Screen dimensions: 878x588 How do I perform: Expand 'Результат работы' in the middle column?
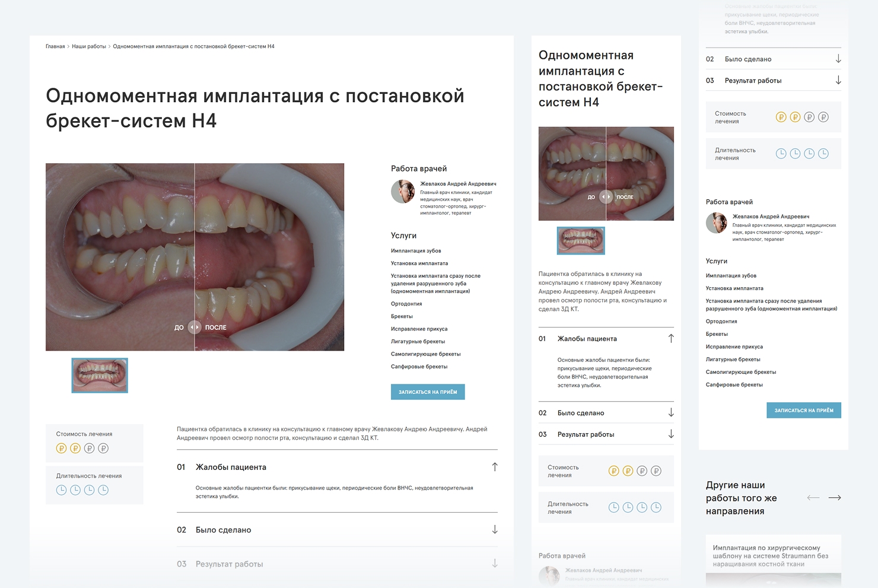[x=606, y=434]
